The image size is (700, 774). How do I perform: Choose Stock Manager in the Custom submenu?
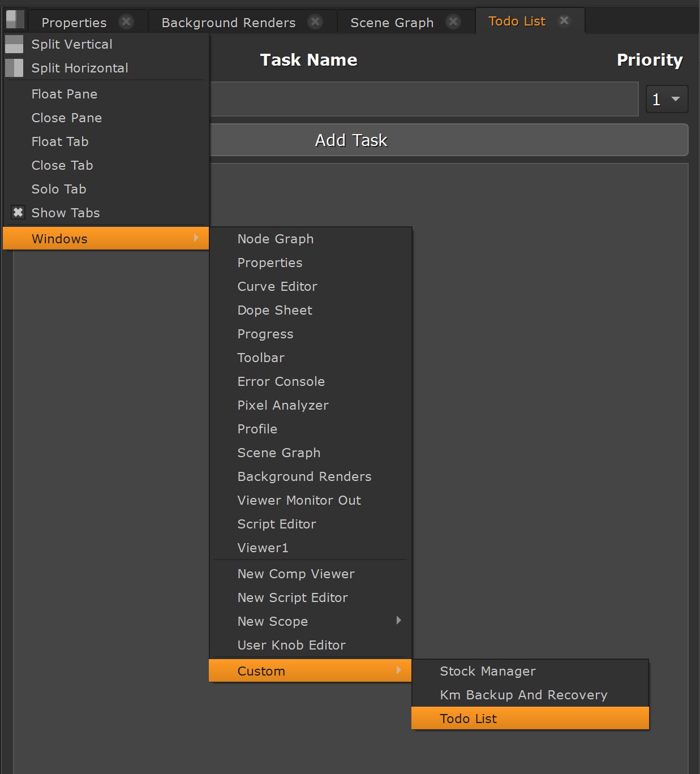[x=488, y=671]
